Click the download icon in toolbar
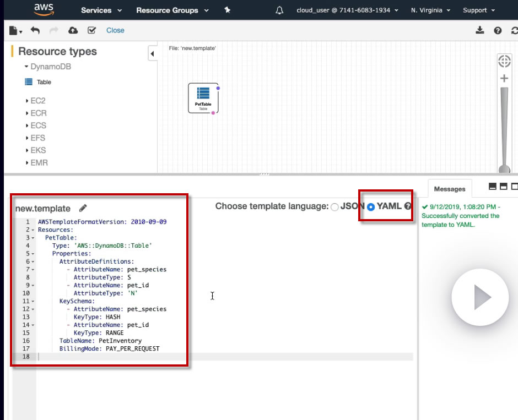The image size is (518, 420). (480, 30)
